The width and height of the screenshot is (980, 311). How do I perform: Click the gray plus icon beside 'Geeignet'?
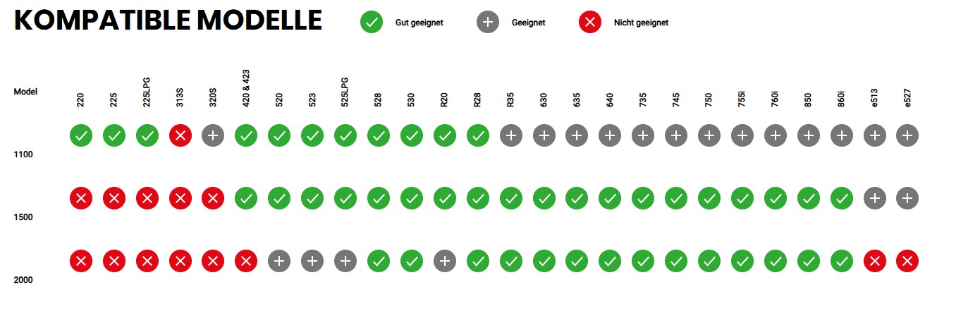pyautogui.click(x=487, y=23)
